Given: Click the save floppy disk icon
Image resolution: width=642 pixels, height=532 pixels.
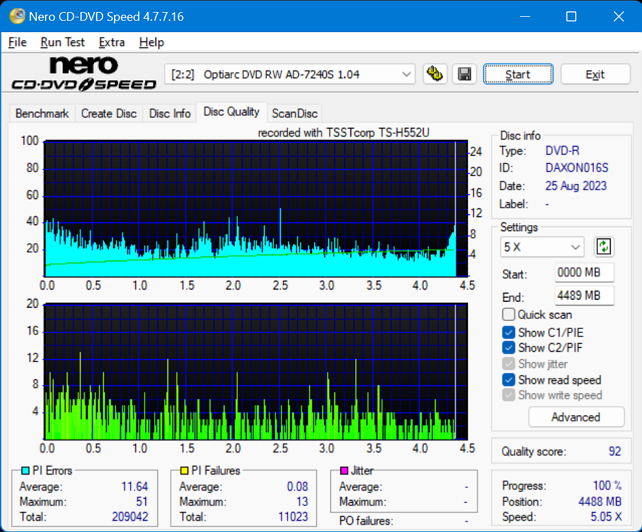Looking at the screenshot, I should coord(464,74).
